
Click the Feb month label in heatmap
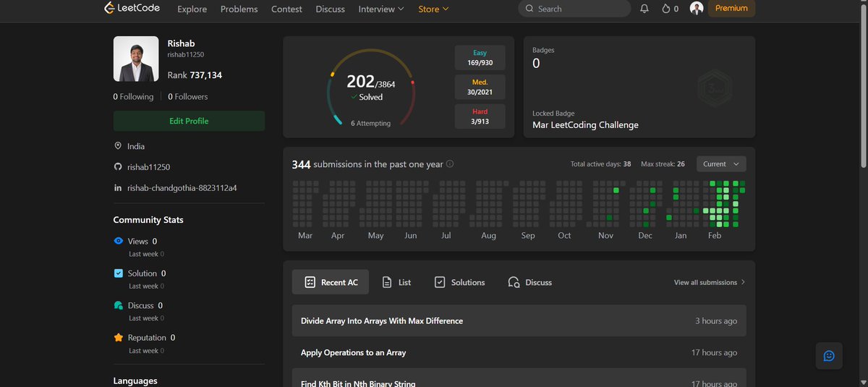point(715,236)
